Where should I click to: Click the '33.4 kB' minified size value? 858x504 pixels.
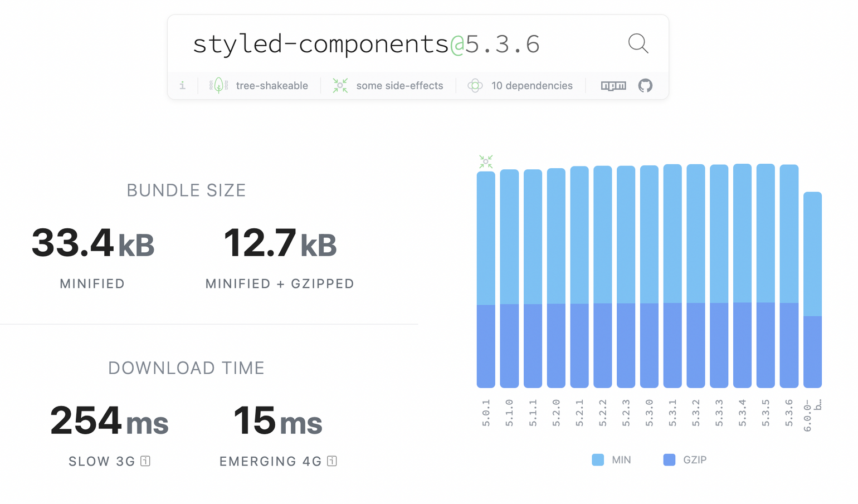coord(92,243)
